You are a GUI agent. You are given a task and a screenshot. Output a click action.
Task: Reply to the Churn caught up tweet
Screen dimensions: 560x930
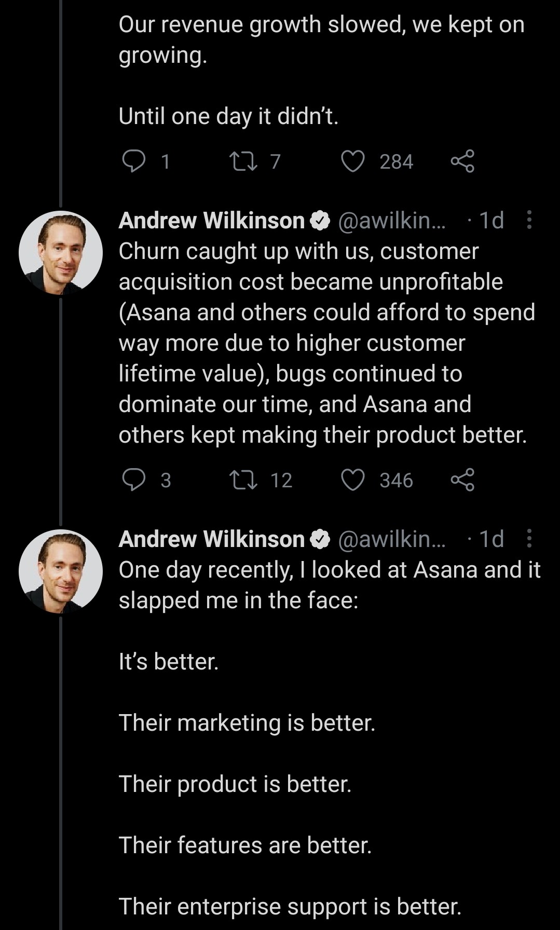click(133, 480)
